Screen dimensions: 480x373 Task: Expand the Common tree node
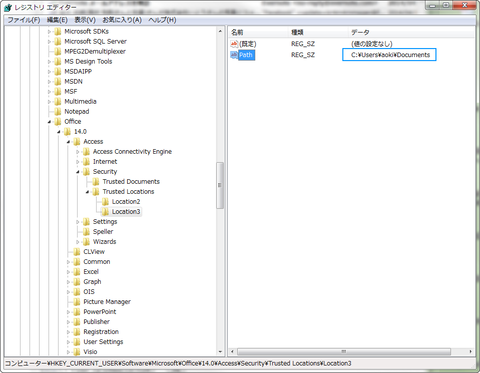[68, 262]
